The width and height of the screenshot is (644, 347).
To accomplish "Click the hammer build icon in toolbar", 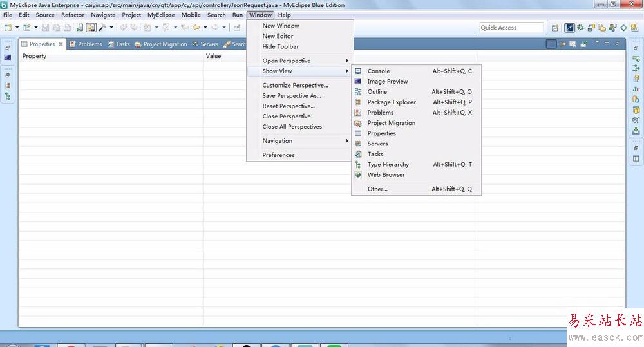I will click(102, 28).
